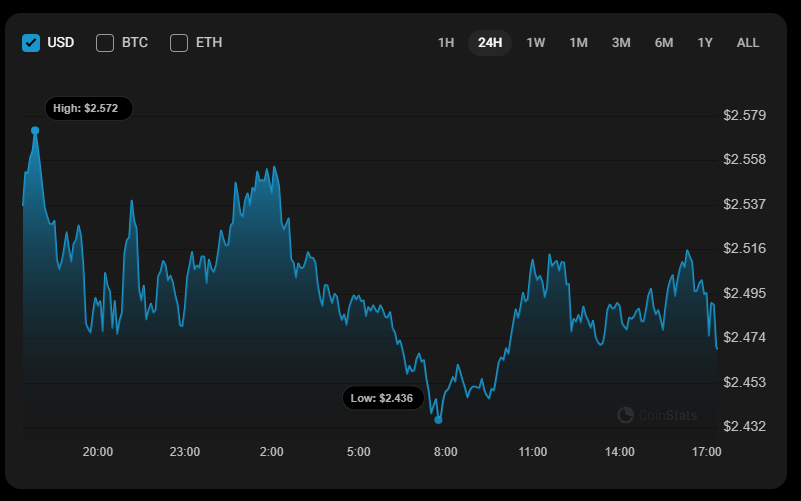View the 1Y price chart
Screen dimensions: 801x501
pos(705,42)
